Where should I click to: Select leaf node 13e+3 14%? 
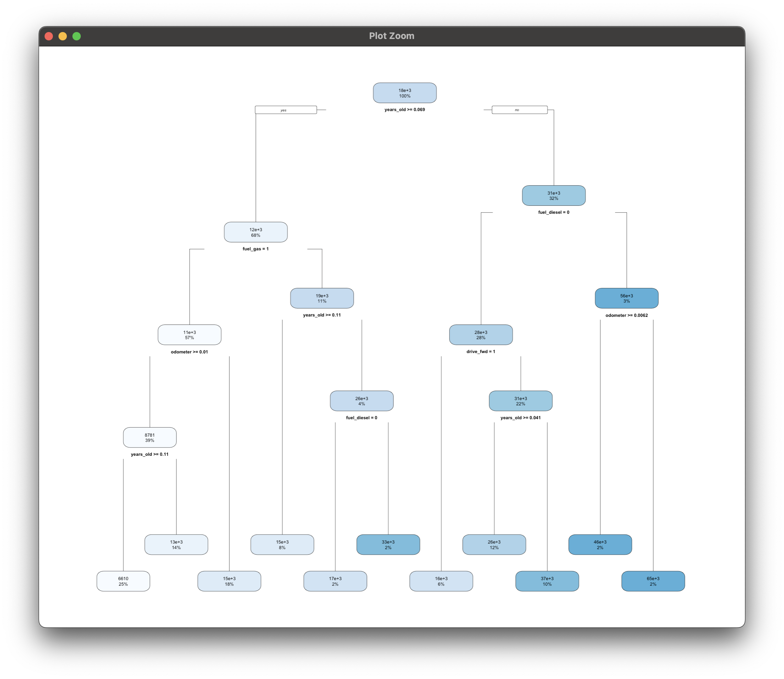tap(176, 545)
